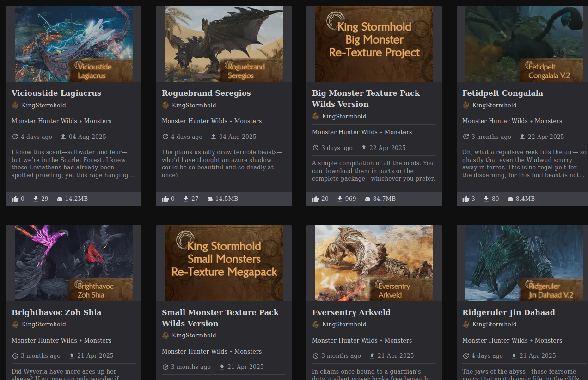Screen dimensions: 588x380
Task: Open Vicioustide Lagiacrus preview thumbnail
Action: click(74, 44)
